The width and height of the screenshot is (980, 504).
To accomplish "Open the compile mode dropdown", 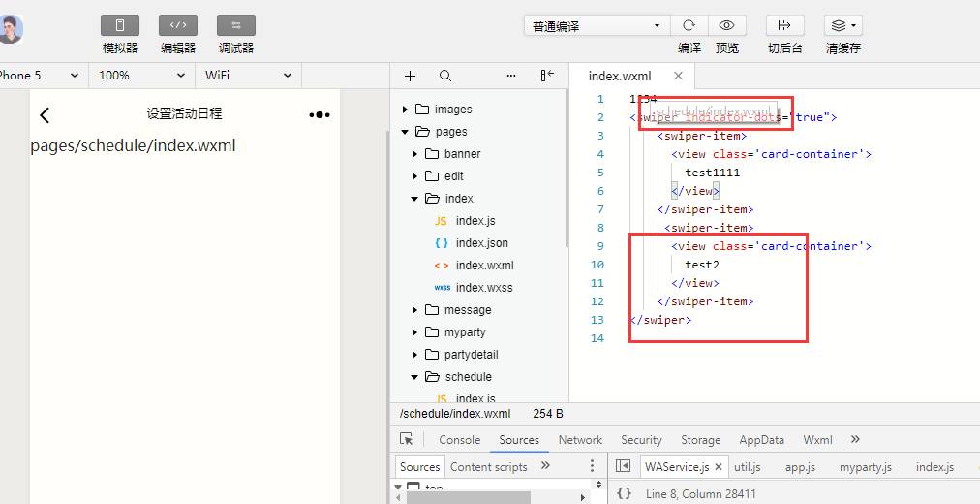I will [597, 26].
